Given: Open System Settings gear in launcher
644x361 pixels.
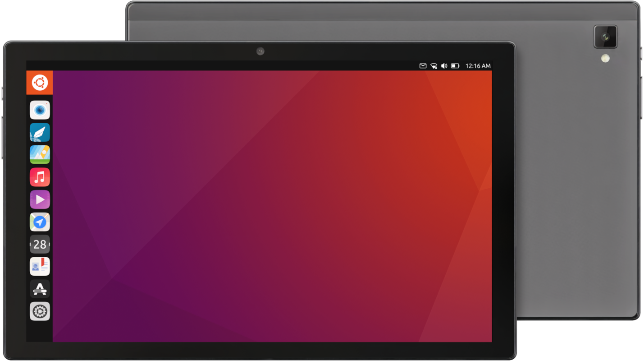Looking at the screenshot, I should (x=40, y=311).
